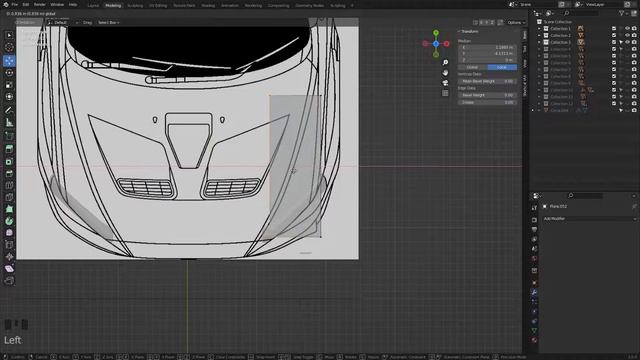This screenshot has width=640, height=360.
Task: Open the File menu
Action: coord(15,4)
